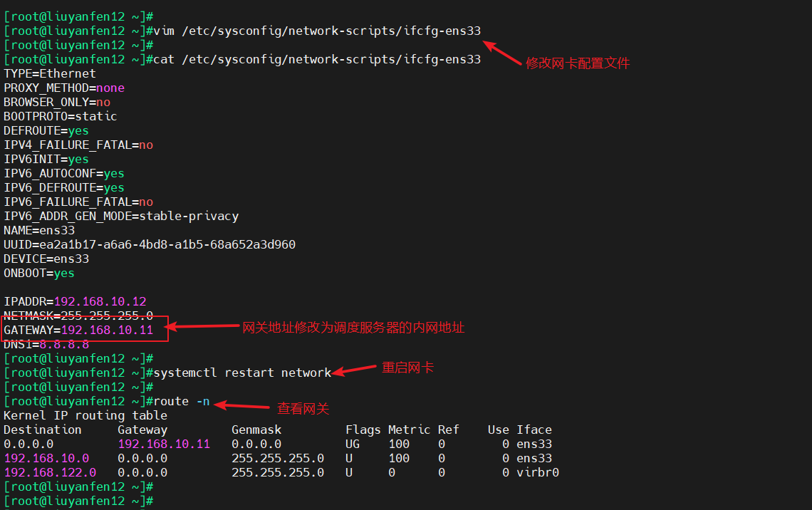The height and width of the screenshot is (510, 812).
Task: Click the boxed GATEWAY=192.168.10.11 line
Action: tap(78, 330)
